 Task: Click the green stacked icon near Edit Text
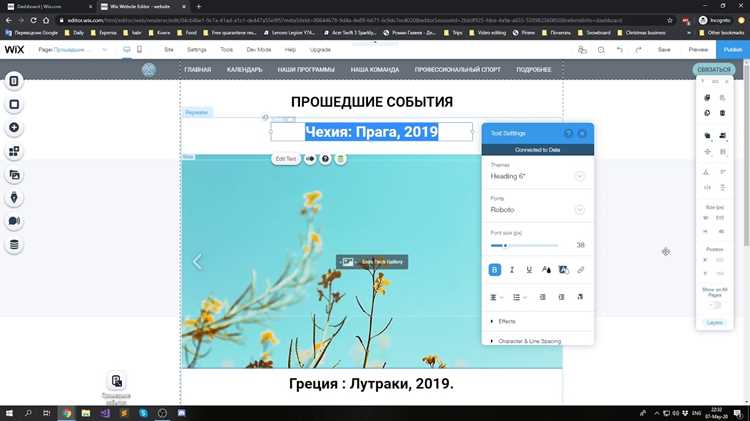point(341,159)
